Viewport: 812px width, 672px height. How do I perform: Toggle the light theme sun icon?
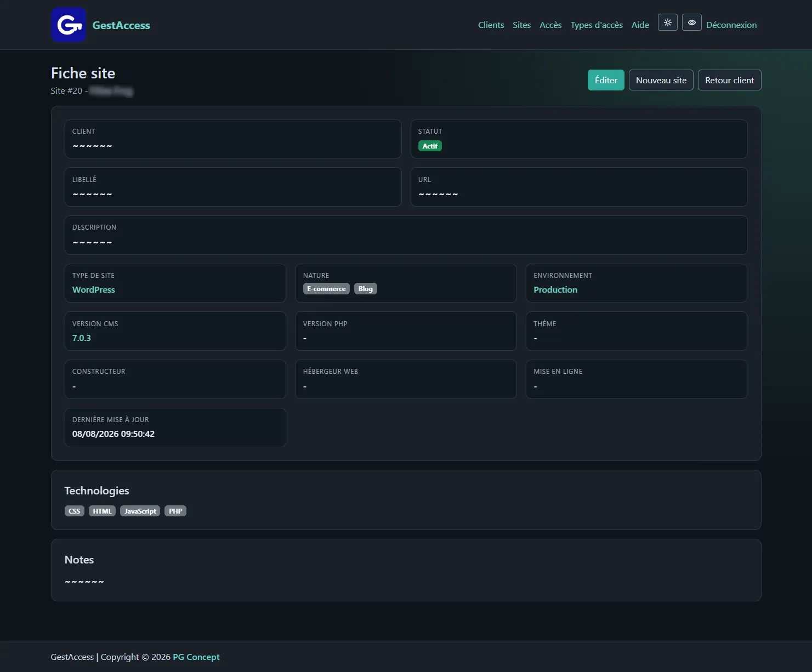click(667, 22)
